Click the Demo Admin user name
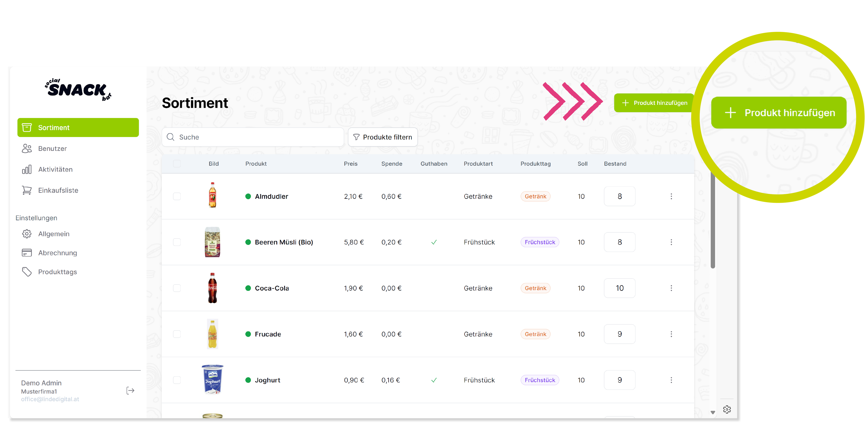868x434 pixels. pos(41,383)
